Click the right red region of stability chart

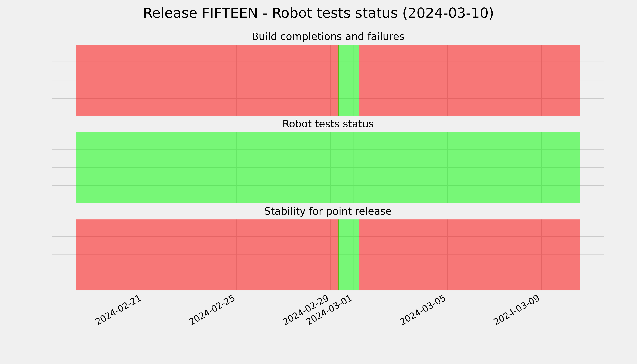pyautogui.click(x=469, y=255)
